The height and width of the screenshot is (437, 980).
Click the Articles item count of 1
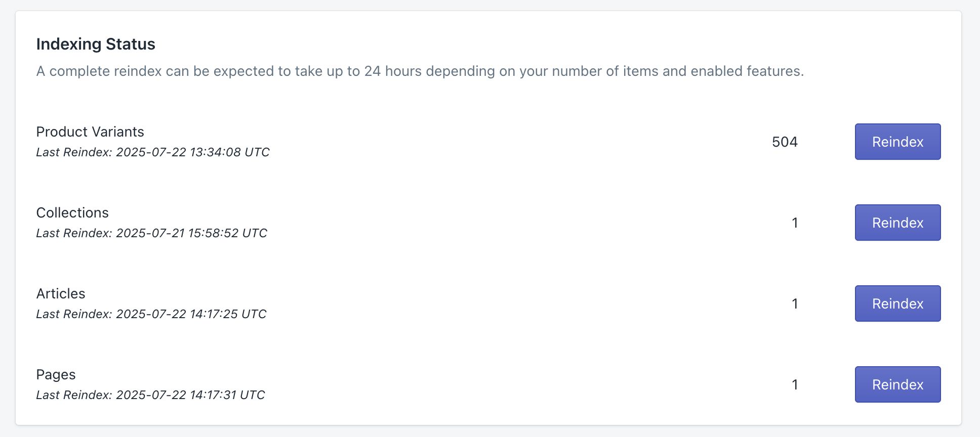(x=795, y=304)
